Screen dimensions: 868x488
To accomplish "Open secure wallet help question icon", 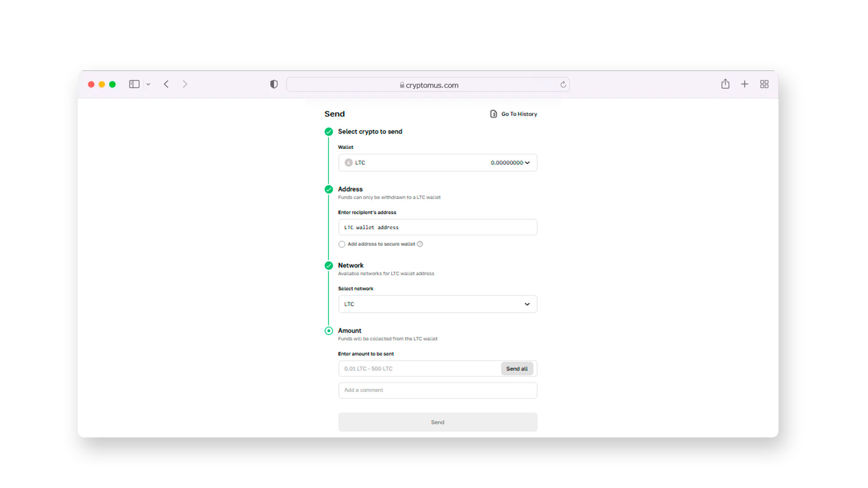I will coord(420,244).
